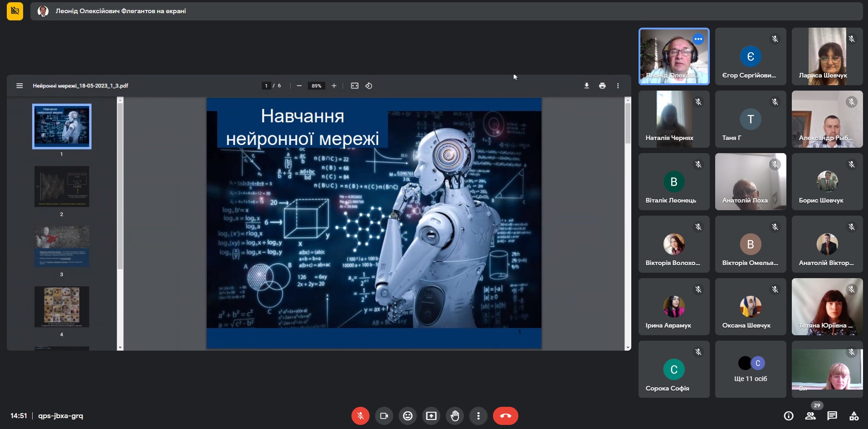Screen dimensions: 868x429
Task: Toggle the PDF sidebar hamburger menu
Action: 20,86
